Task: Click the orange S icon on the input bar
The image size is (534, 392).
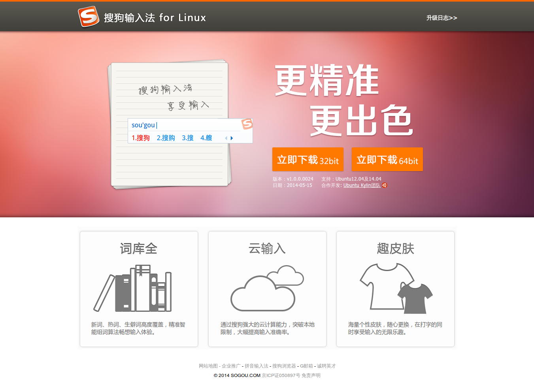Action: click(247, 124)
